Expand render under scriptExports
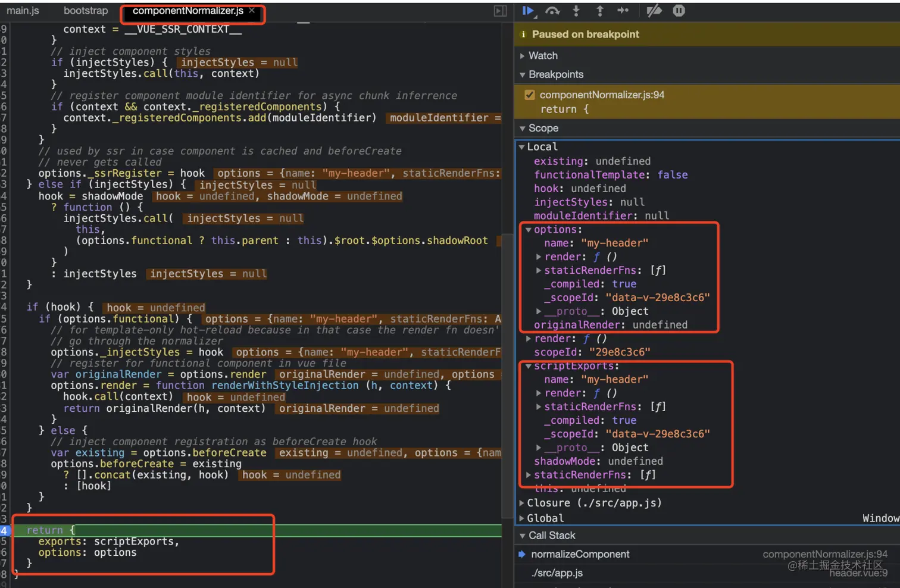This screenshot has height=588, width=900. point(539,393)
